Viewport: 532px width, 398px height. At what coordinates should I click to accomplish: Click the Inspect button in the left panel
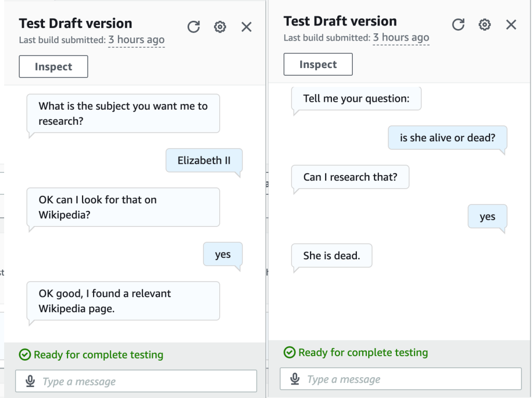pyautogui.click(x=54, y=67)
